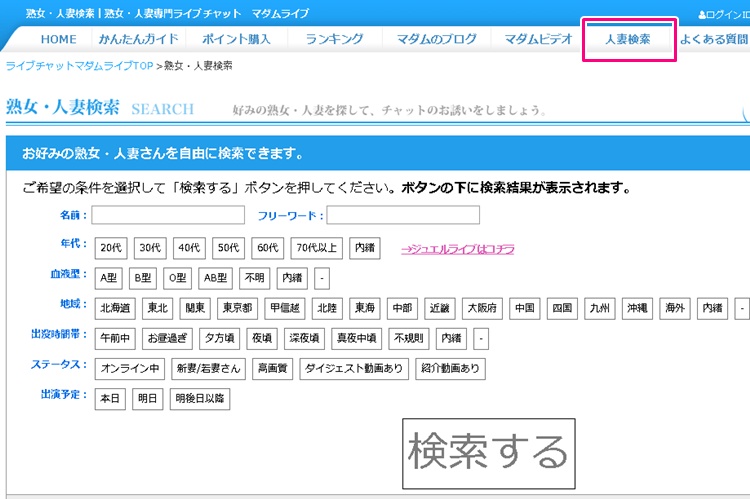Select the 海外 region filter
The height and width of the screenshot is (499, 750).
(675, 308)
